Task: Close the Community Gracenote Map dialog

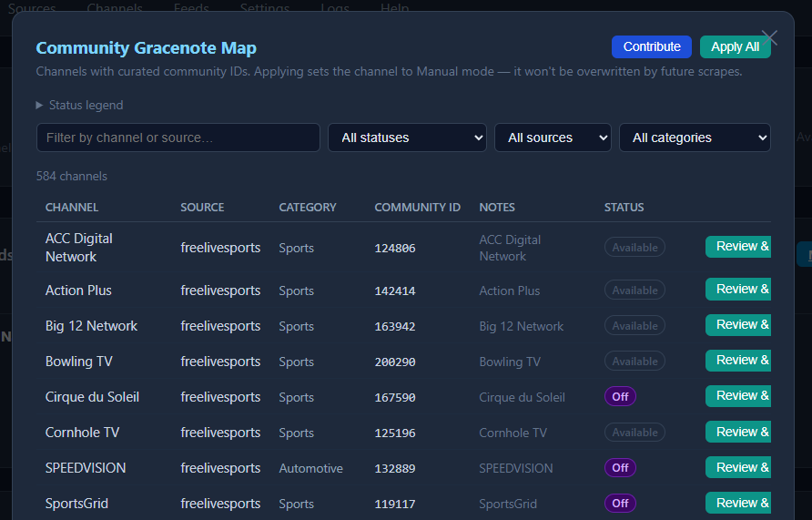Action: [769, 37]
